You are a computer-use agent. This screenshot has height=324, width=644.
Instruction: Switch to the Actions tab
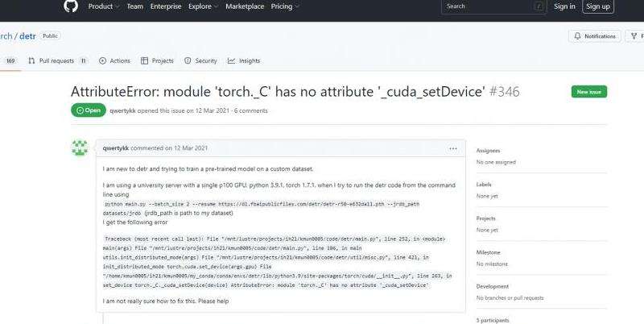pos(114,60)
